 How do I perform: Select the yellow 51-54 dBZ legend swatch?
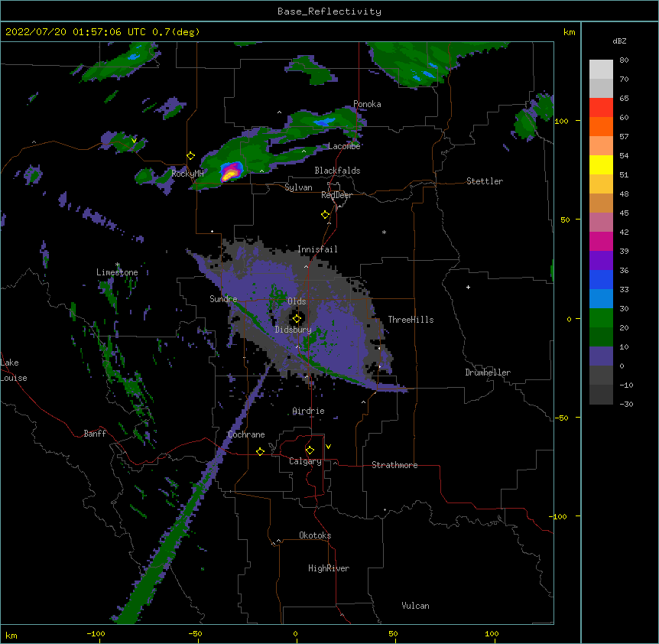pyautogui.click(x=601, y=165)
